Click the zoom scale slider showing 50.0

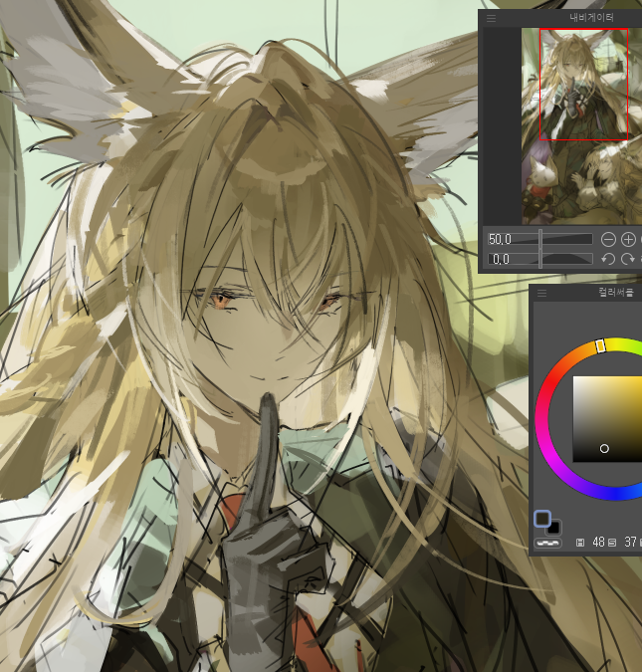click(540, 239)
